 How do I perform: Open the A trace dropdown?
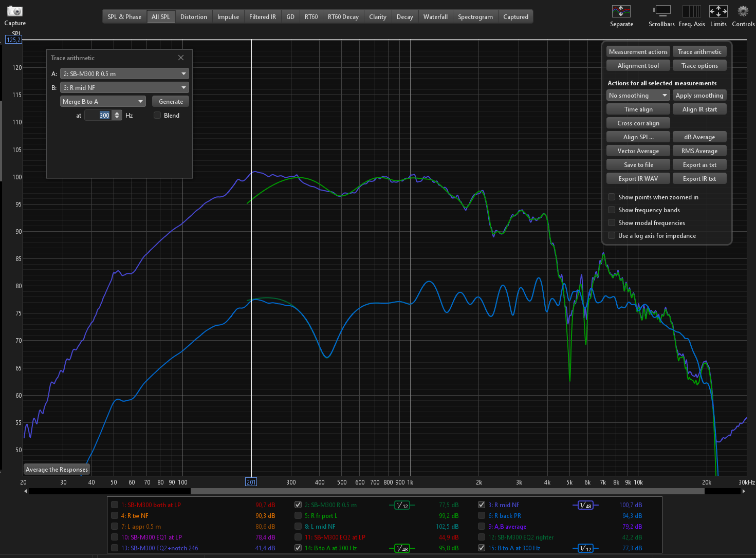124,73
